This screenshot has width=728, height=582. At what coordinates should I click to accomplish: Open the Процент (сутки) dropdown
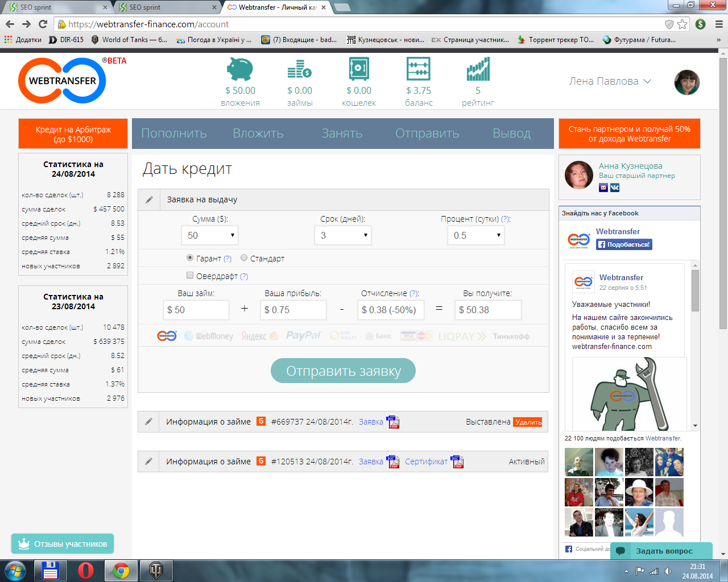point(475,235)
